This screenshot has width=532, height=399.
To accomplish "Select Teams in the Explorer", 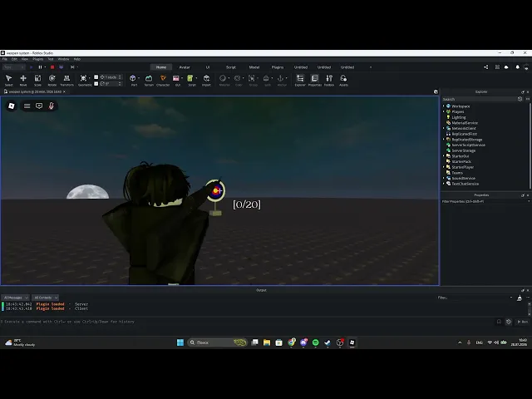I will [x=457, y=173].
